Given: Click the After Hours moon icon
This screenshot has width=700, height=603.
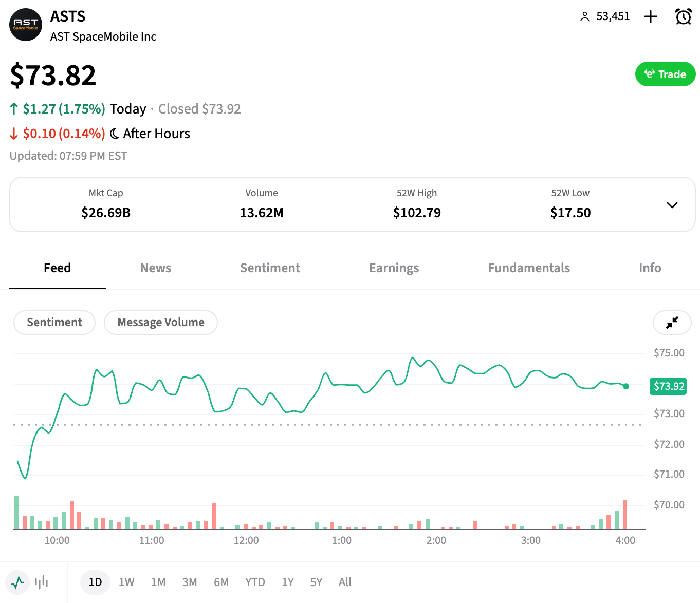Looking at the screenshot, I should (115, 134).
